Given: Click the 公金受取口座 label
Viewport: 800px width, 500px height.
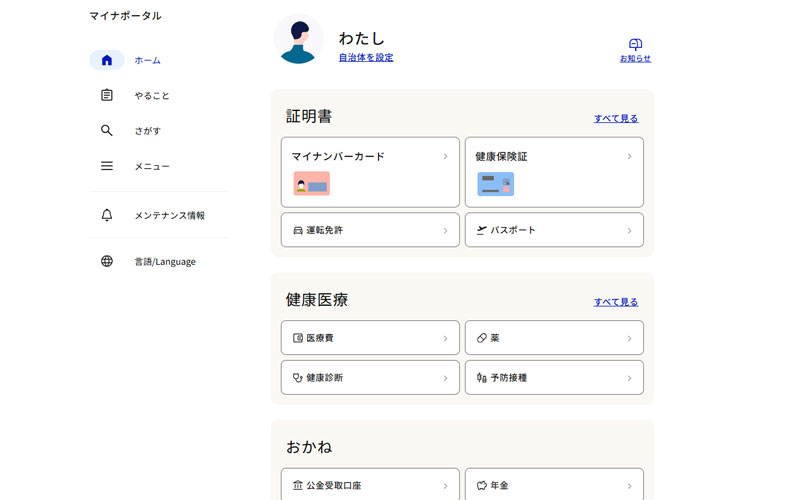Looking at the screenshot, I should [x=334, y=485].
